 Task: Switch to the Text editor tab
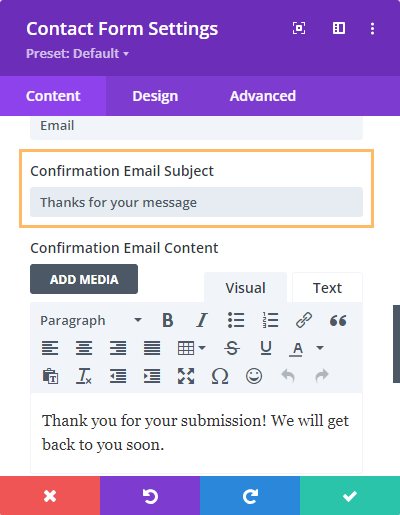click(327, 288)
